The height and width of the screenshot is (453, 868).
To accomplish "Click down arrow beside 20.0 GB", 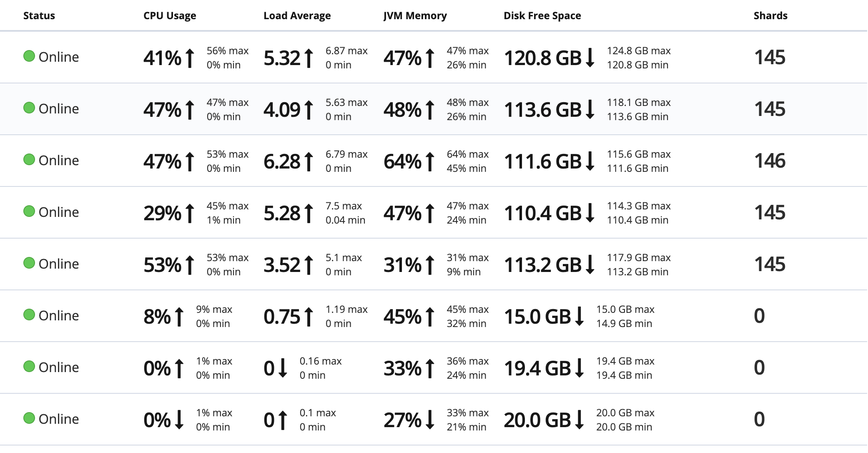I will pyautogui.click(x=580, y=420).
